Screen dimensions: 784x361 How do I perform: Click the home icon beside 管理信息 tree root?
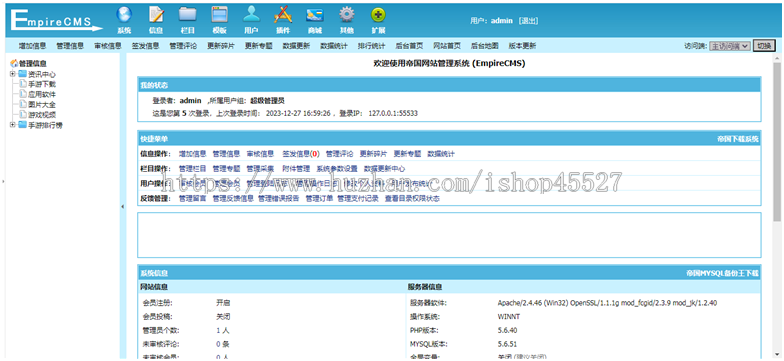(14, 64)
